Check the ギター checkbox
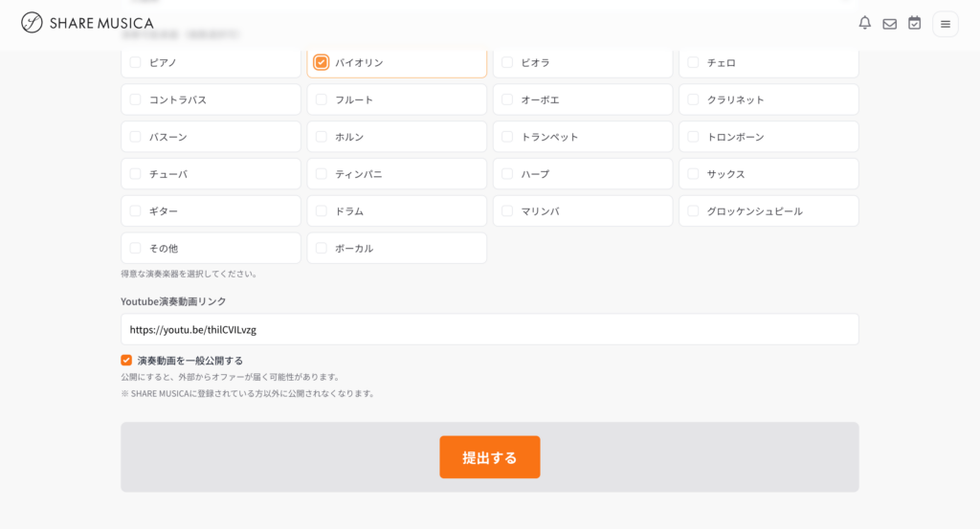The height and width of the screenshot is (529, 980). 136,211
